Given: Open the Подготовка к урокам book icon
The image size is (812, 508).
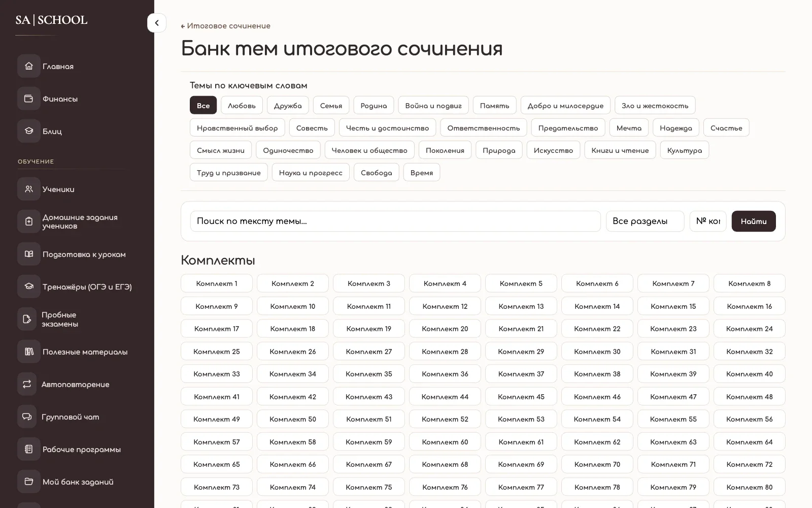Looking at the screenshot, I should 29,254.
